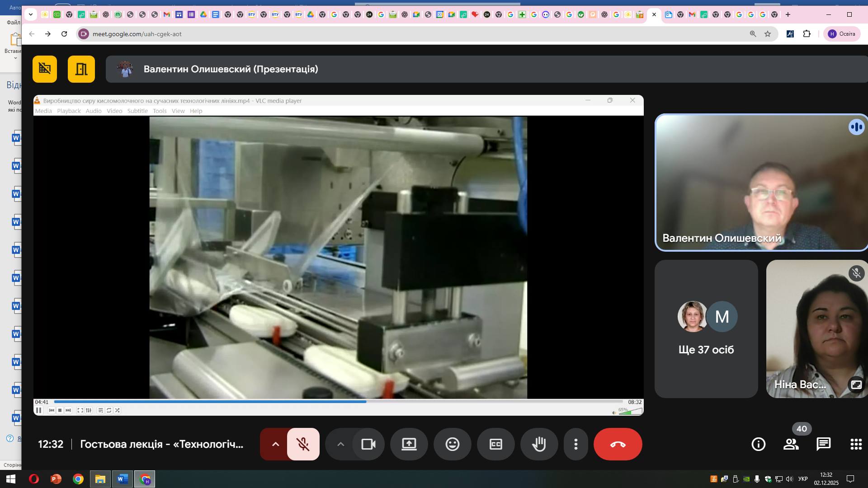Open File Explorer from the taskbar

pyautogui.click(x=100, y=479)
